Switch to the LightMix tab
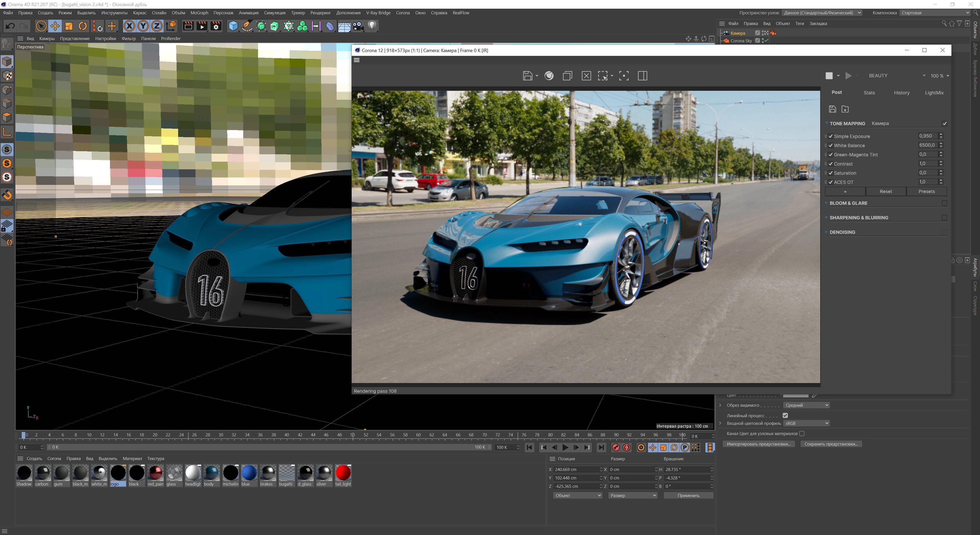Image resolution: width=980 pixels, height=535 pixels. click(x=934, y=93)
